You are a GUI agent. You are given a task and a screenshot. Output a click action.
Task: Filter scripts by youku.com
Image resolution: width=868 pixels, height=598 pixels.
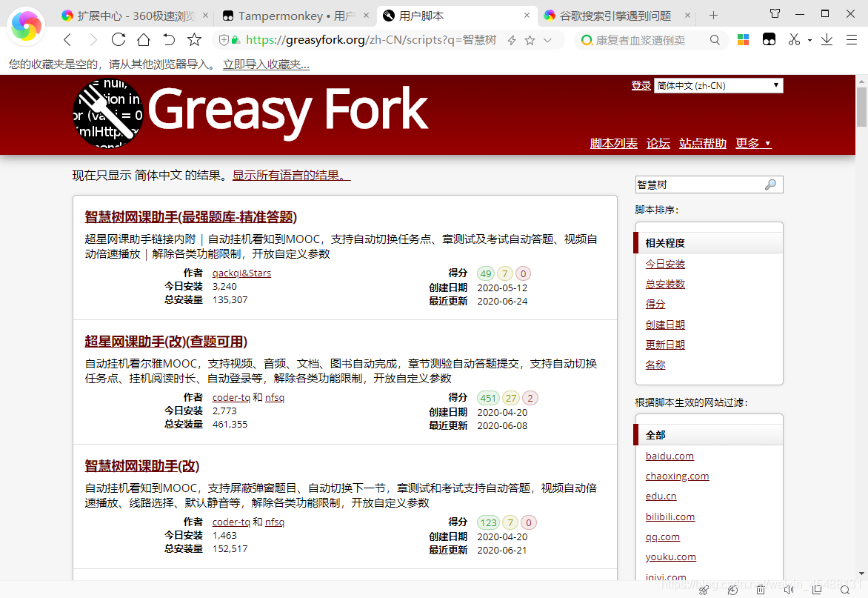(671, 557)
